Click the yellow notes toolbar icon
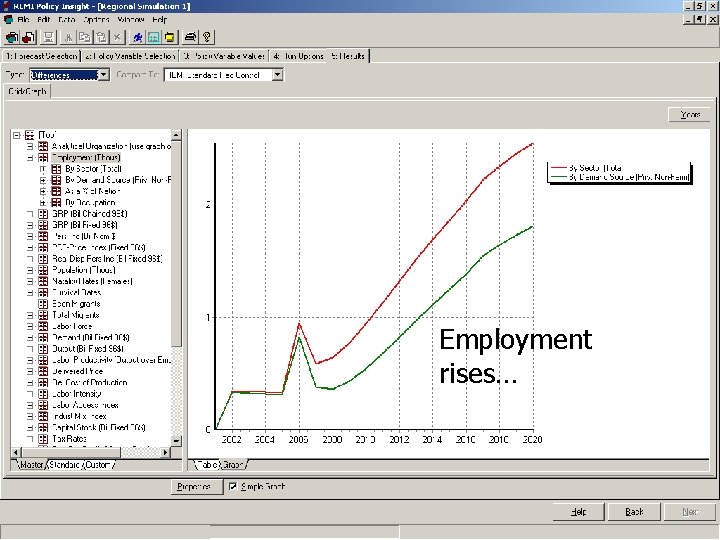 coord(170,37)
